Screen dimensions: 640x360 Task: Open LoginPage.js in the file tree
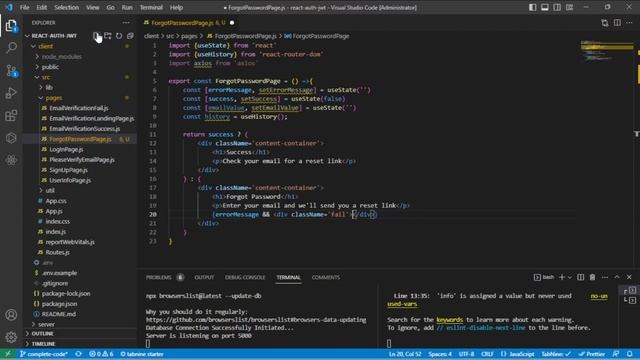pyautogui.click(x=66, y=149)
